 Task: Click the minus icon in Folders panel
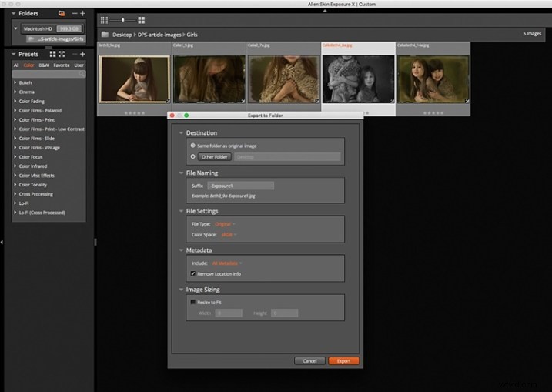74,13
